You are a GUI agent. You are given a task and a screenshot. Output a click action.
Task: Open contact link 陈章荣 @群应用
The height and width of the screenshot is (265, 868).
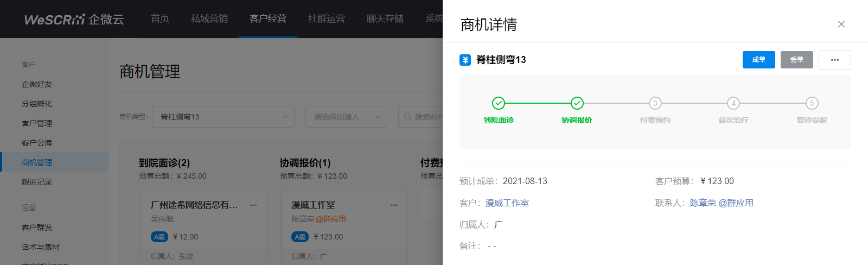pyautogui.click(x=722, y=203)
